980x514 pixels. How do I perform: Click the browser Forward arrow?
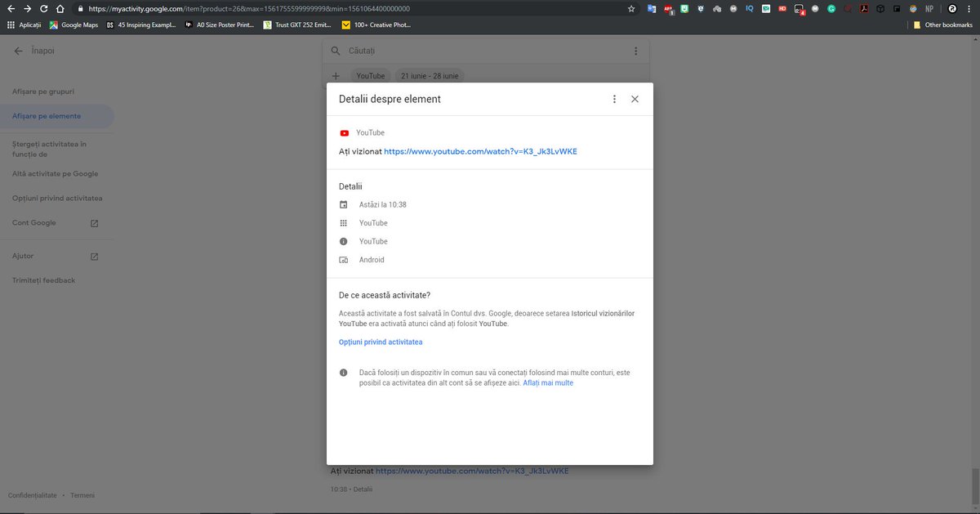tap(27, 9)
